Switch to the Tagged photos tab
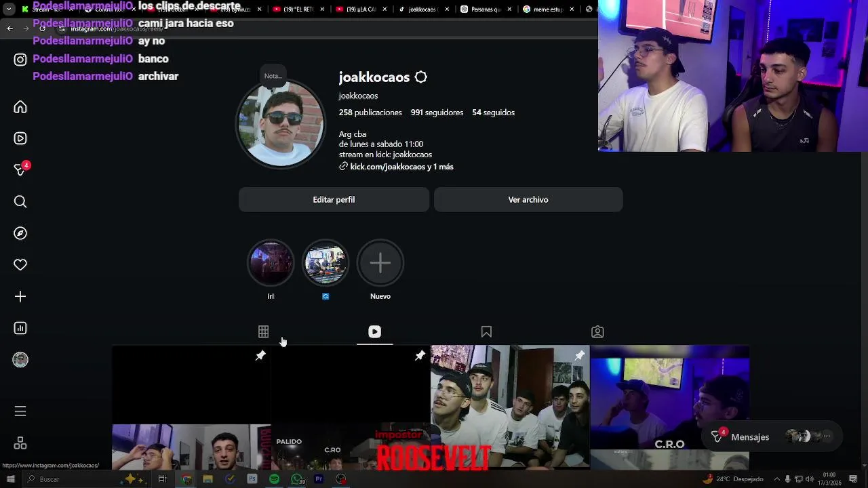 point(597,331)
